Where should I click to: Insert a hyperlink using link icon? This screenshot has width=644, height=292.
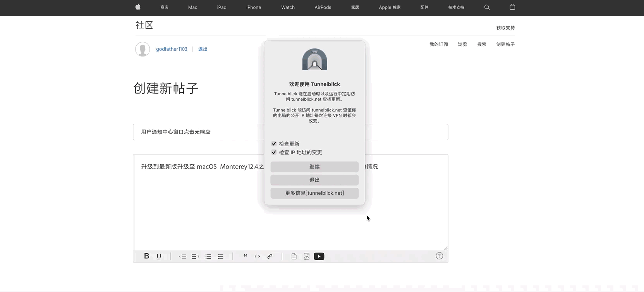(270, 256)
